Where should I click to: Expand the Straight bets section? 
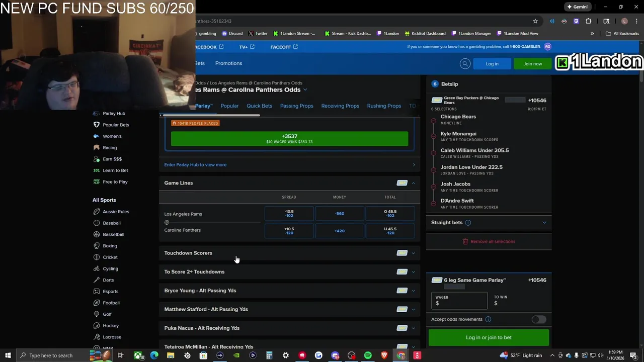[544, 223]
